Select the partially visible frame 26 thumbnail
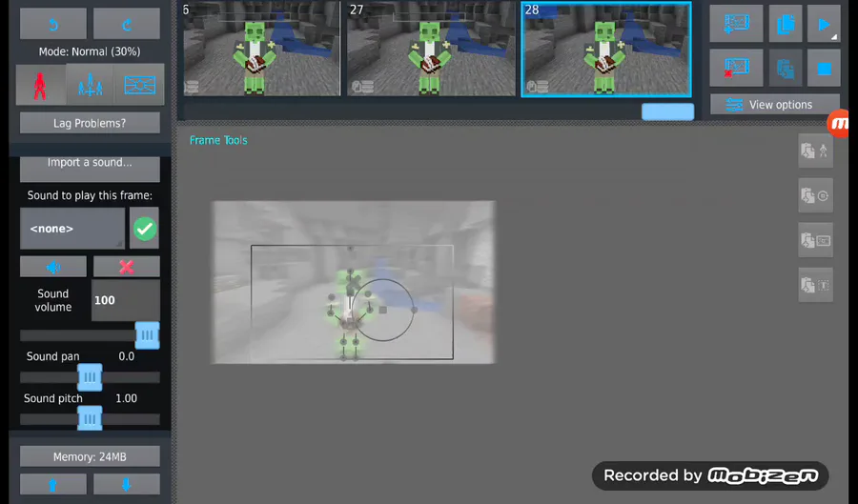Viewport: 858px width, 504px height. tap(261, 49)
